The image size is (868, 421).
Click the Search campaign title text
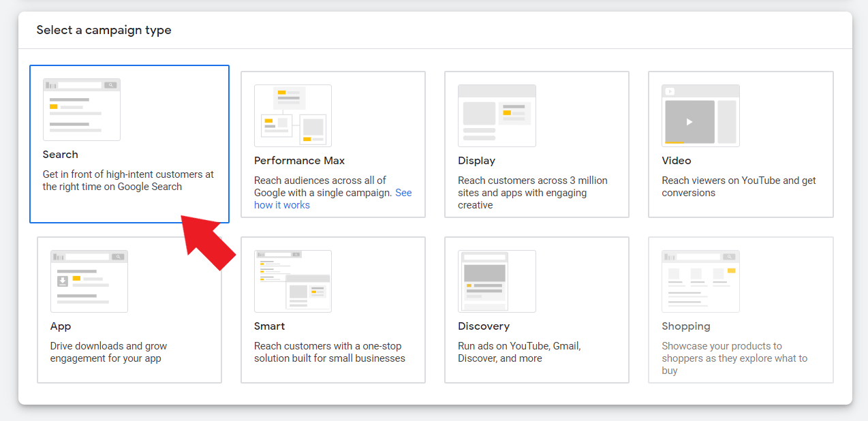coord(60,154)
